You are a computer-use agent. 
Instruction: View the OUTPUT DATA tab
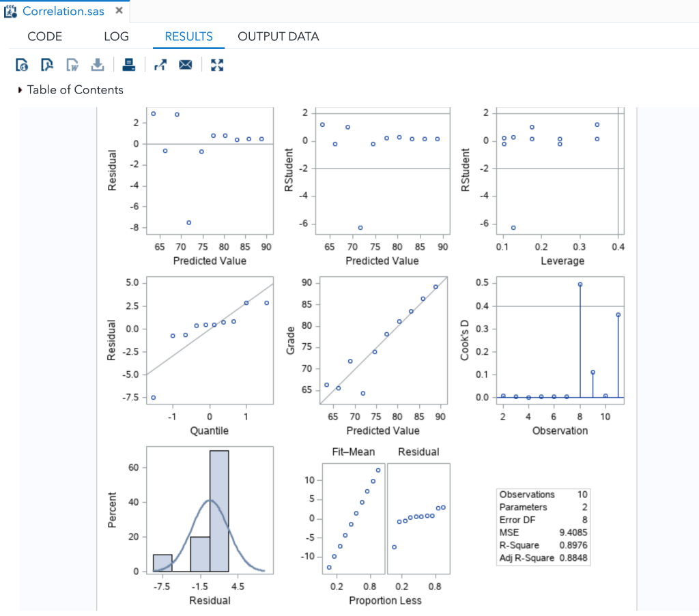tap(278, 37)
